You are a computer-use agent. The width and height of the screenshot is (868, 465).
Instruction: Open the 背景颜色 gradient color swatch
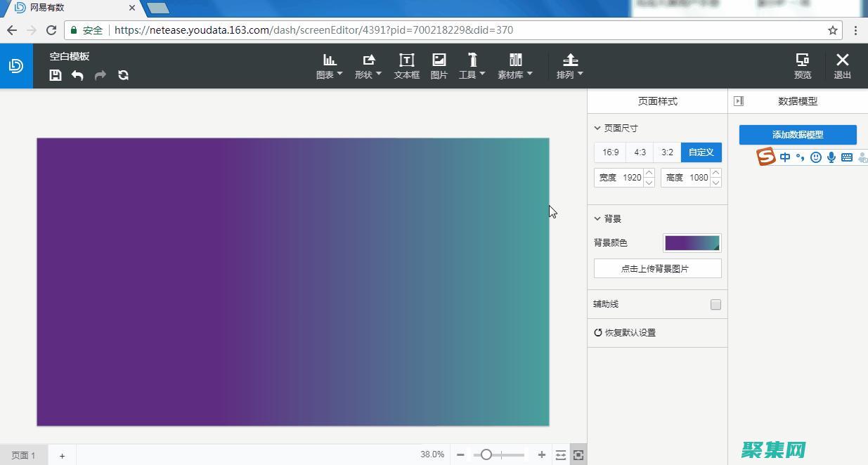pos(692,242)
